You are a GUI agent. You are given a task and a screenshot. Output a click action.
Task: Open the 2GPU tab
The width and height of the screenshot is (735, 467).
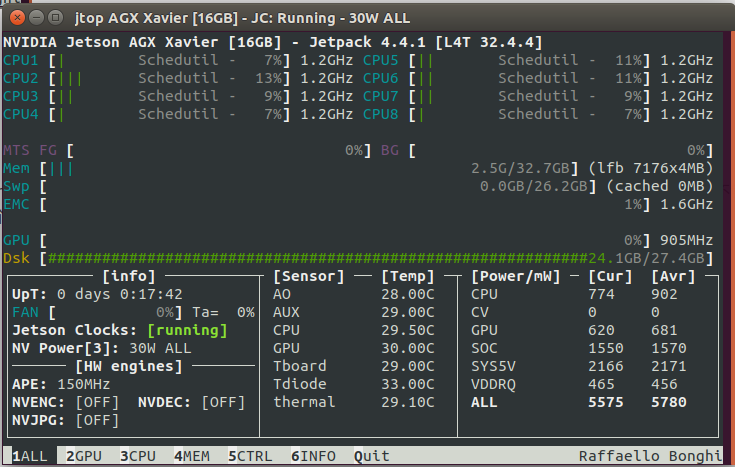tap(84, 456)
